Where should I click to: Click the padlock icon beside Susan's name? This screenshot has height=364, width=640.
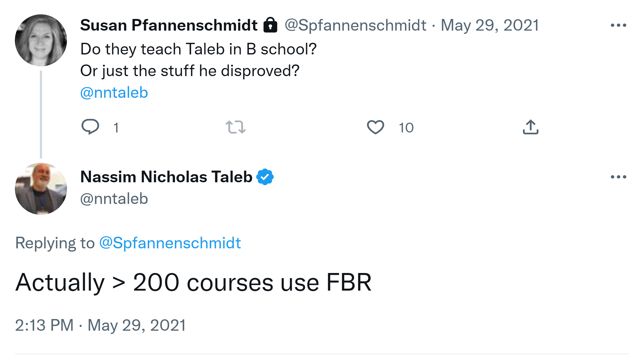(x=270, y=25)
